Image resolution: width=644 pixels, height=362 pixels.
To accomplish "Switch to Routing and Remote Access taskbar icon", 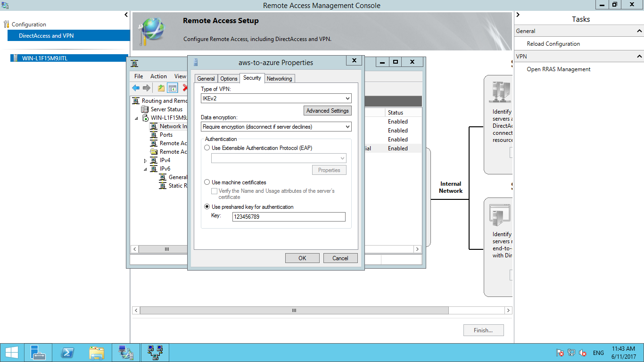I will pyautogui.click(x=155, y=353).
